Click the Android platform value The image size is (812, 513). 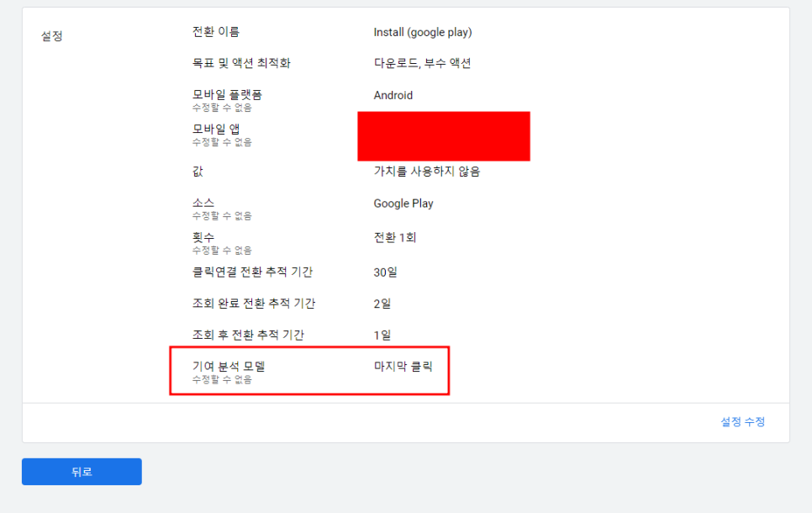(393, 95)
